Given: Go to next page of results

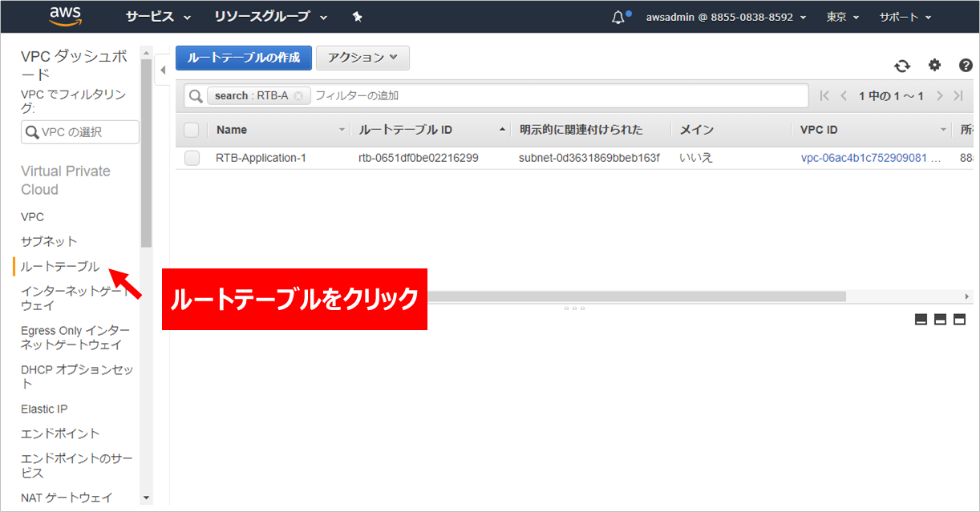Looking at the screenshot, I should (939, 96).
